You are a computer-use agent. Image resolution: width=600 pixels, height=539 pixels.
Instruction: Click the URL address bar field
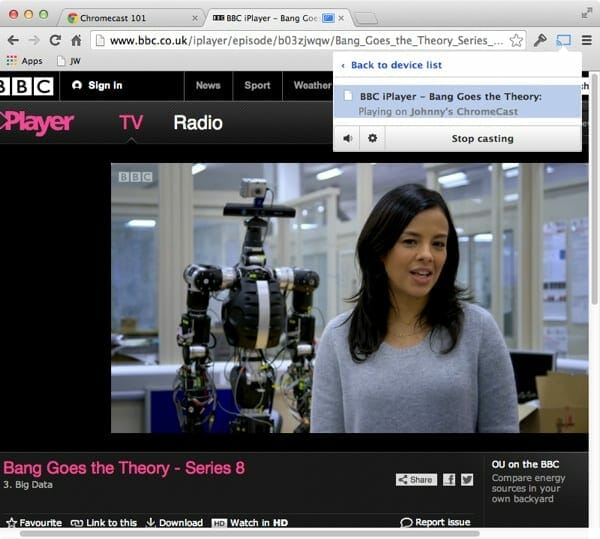tap(300, 40)
